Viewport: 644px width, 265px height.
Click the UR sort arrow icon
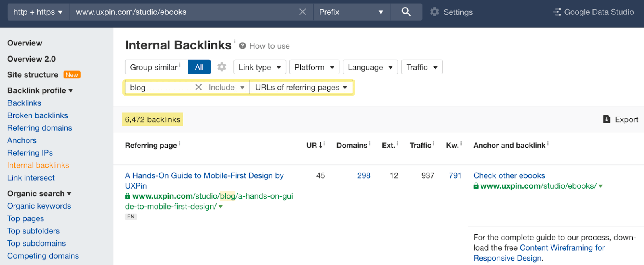point(321,145)
